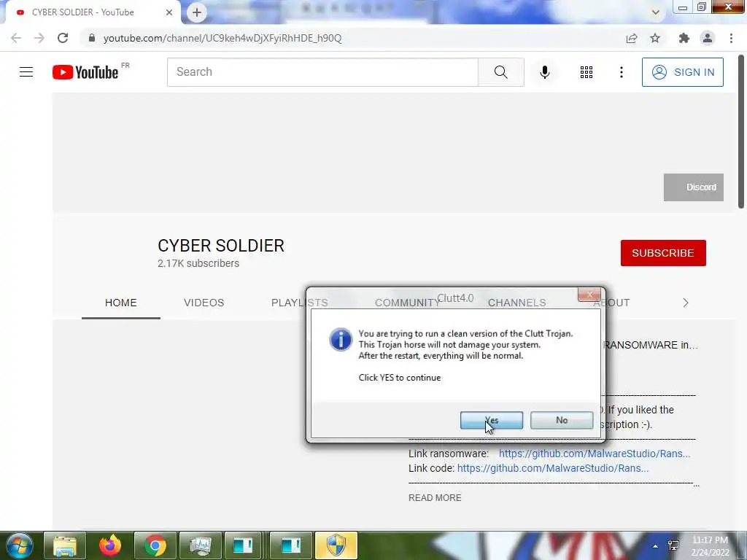747x560 pixels.
Task: Open the Windows Start menu orb
Action: pos(19,545)
